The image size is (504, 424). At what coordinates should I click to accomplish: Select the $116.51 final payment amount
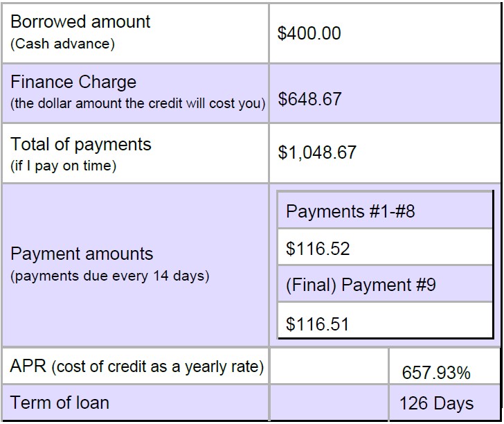(x=317, y=324)
